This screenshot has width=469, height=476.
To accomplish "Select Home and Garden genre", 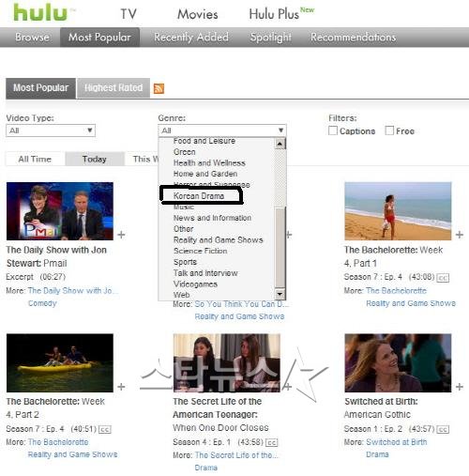I will (205, 174).
